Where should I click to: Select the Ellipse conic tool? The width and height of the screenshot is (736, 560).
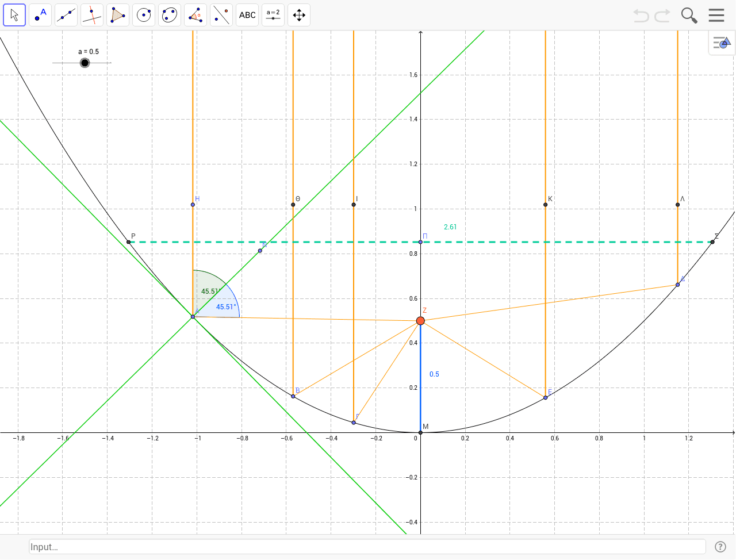point(170,15)
